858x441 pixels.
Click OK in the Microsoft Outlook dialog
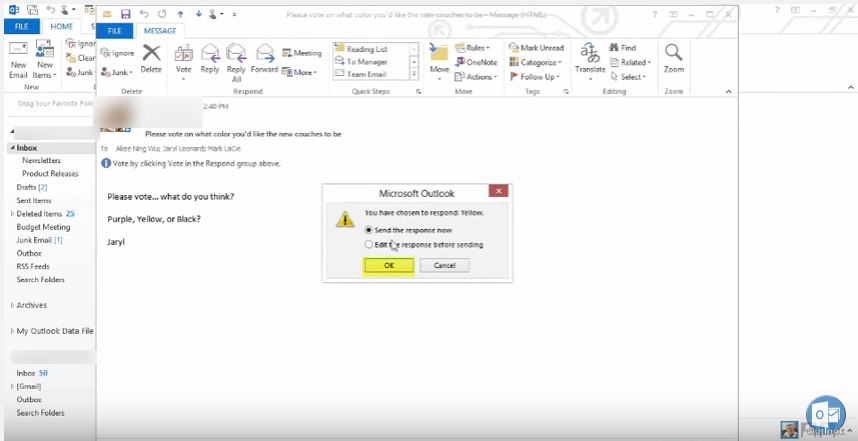389,265
